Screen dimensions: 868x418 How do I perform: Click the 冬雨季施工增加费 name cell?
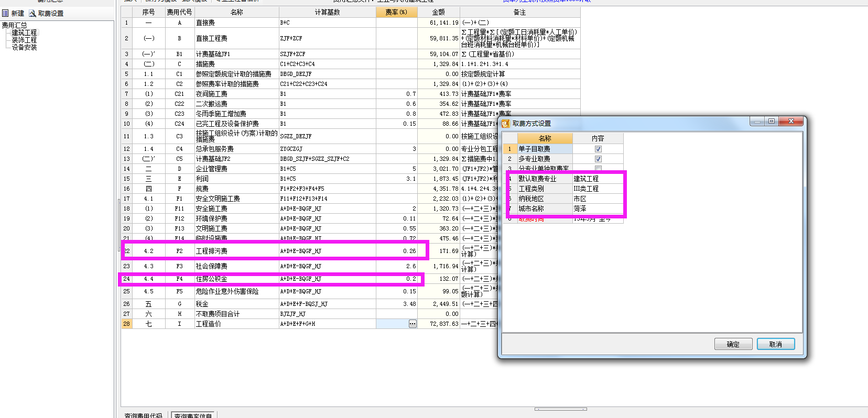point(236,114)
